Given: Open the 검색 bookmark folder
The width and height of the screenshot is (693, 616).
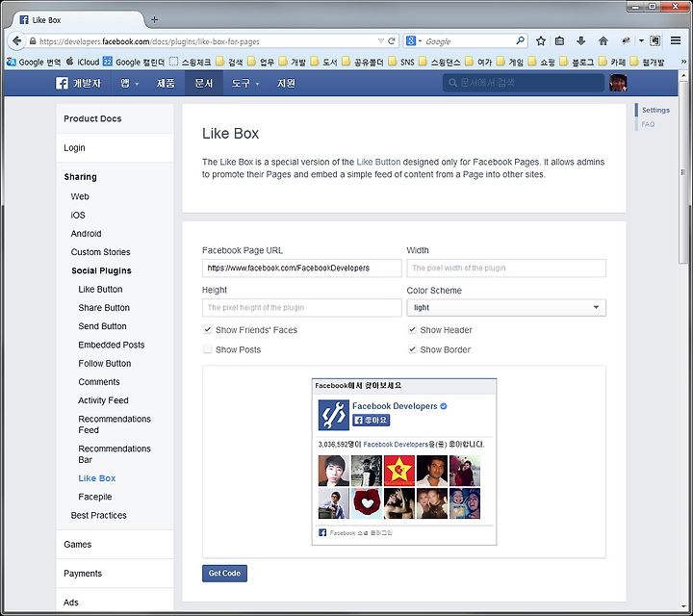Looking at the screenshot, I should (229, 62).
